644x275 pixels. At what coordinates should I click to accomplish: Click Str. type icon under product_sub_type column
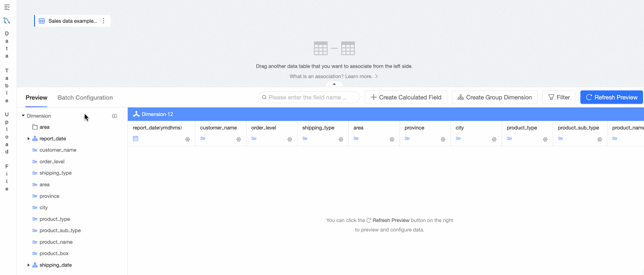pos(561,139)
